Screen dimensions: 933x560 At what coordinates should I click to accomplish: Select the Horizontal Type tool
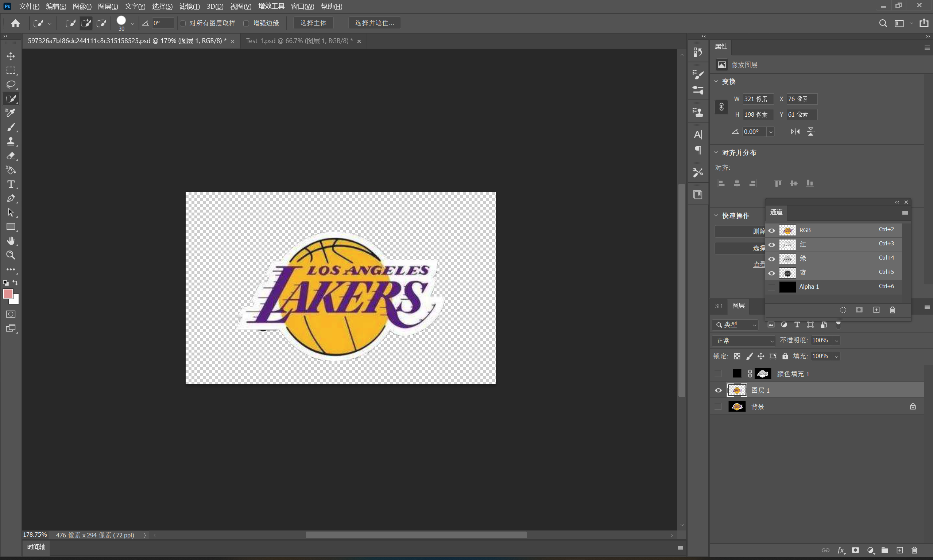(x=11, y=184)
